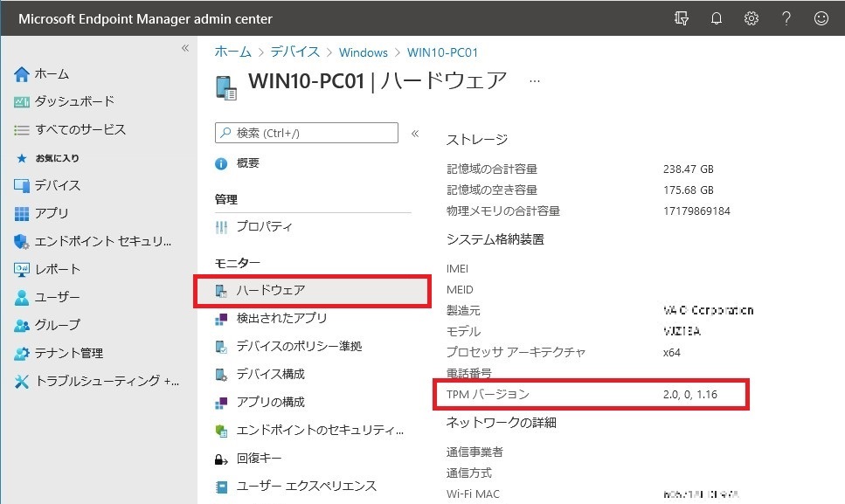Click デバイス breadcrumb link
Screen dimensions: 845x504
[x=294, y=52]
